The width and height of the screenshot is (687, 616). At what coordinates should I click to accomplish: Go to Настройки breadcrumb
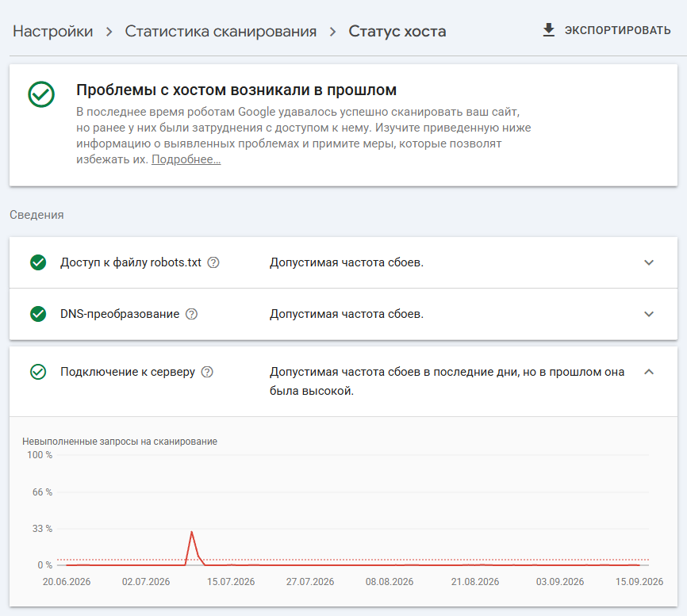point(53,32)
